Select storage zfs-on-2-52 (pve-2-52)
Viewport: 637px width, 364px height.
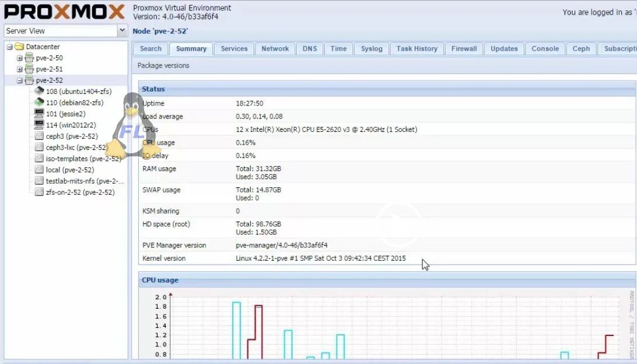point(80,192)
